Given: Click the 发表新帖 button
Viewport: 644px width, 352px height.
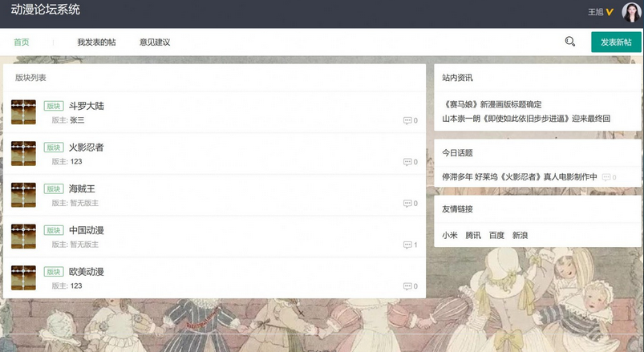Looking at the screenshot, I should (616, 42).
